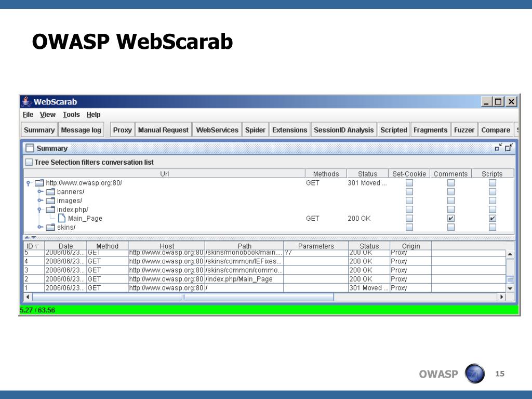Open the Extensions tab
The height and width of the screenshot is (399, 532).
click(x=289, y=130)
